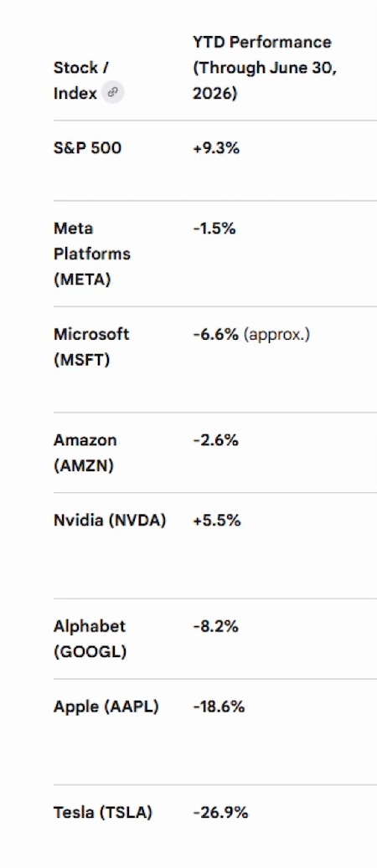Click the -1.5% Meta performance value

214,229
